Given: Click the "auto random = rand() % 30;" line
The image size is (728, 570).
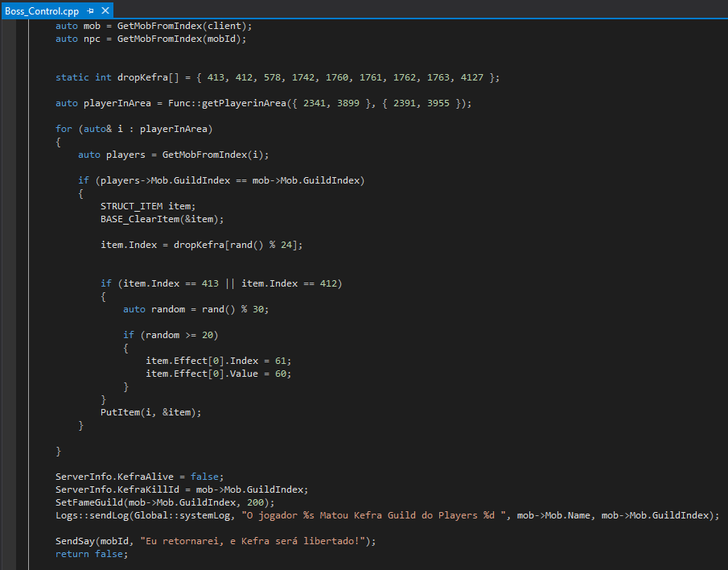Looking at the screenshot, I should tap(196, 309).
